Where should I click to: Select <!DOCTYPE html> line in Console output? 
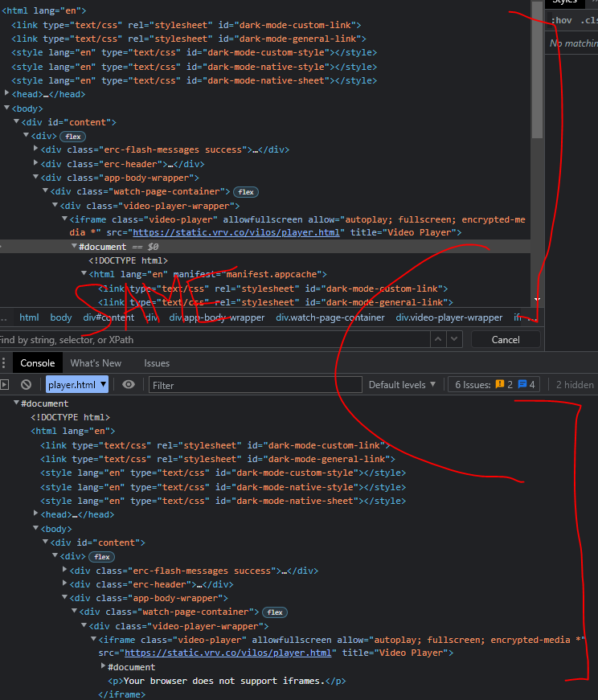click(x=70, y=417)
